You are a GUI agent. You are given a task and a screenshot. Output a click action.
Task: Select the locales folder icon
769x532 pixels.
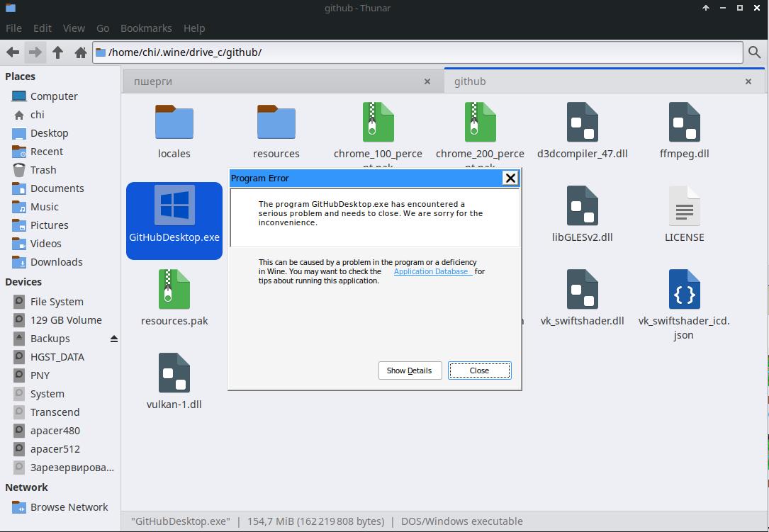(x=174, y=122)
